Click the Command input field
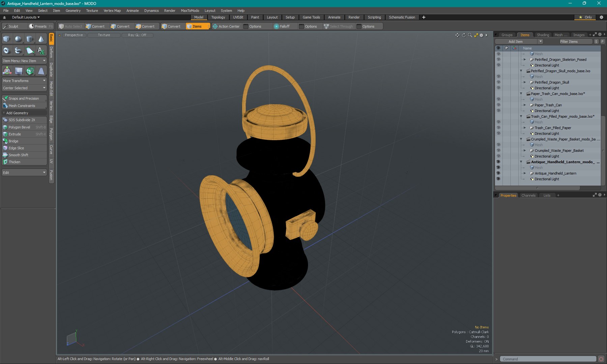 pyautogui.click(x=548, y=359)
